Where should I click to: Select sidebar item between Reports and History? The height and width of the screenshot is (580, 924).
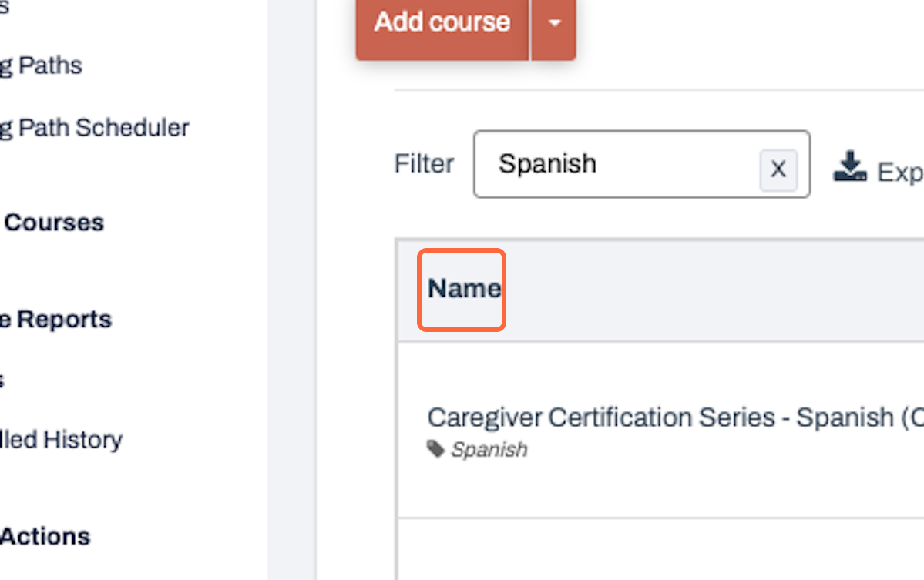click(2, 380)
